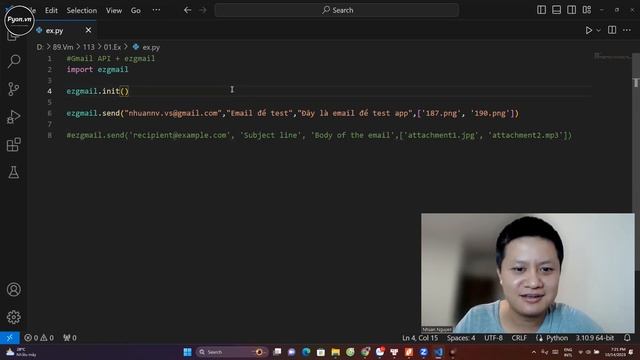Image resolution: width=640 pixels, height=360 pixels.
Task: Open the Testing flask view
Action: [x=14, y=172]
